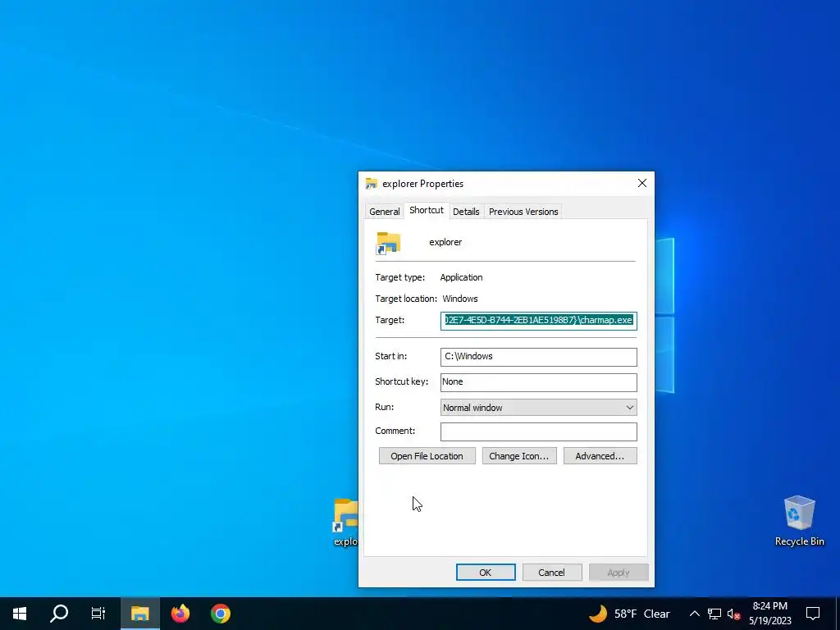The width and height of the screenshot is (840, 630).
Task: Show hidden system tray icons
Action: tap(694, 614)
